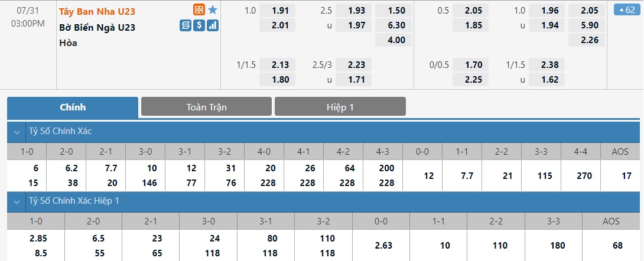
Task: Open the Hiệp 1 tab
Action: pyautogui.click(x=340, y=107)
